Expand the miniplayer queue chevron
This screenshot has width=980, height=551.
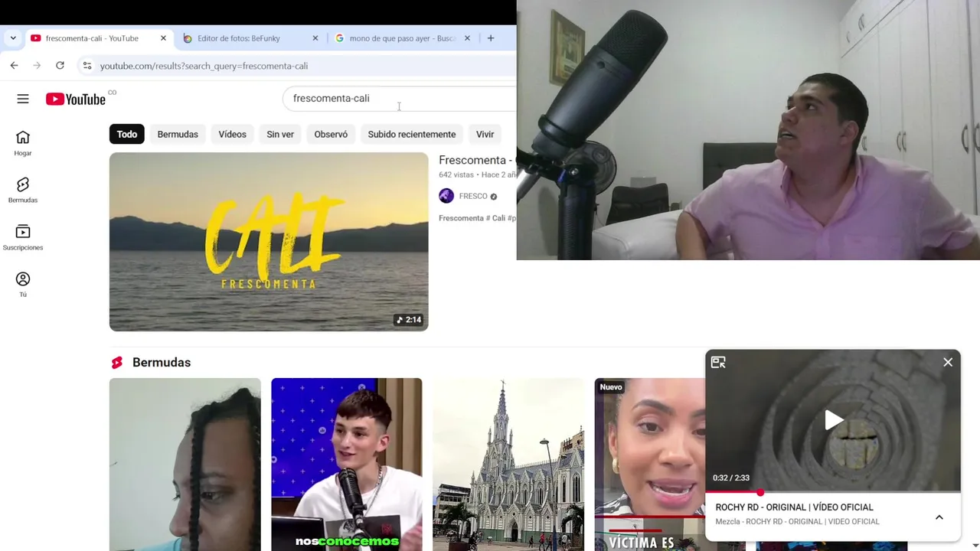(x=939, y=517)
